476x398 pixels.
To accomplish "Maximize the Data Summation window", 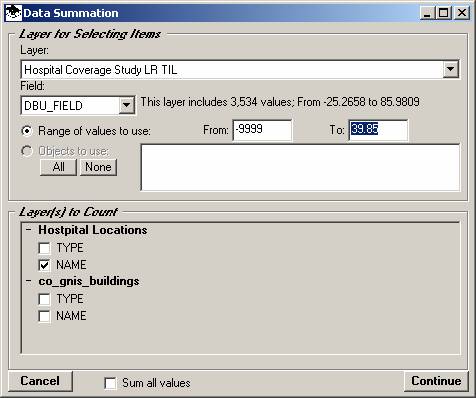I will pyautogui.click(x=444, y=13).
